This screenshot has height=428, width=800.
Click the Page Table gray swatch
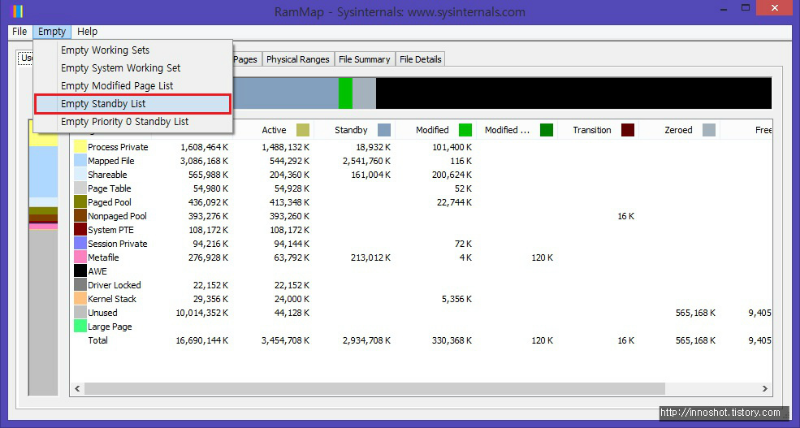pyautogui.click(x=80, y=188)
